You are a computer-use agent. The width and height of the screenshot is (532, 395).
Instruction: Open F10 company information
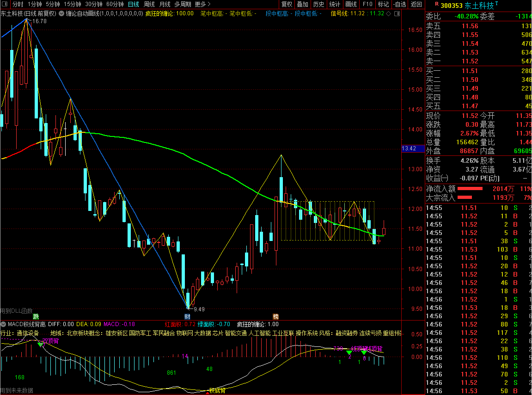click(367, 4)
